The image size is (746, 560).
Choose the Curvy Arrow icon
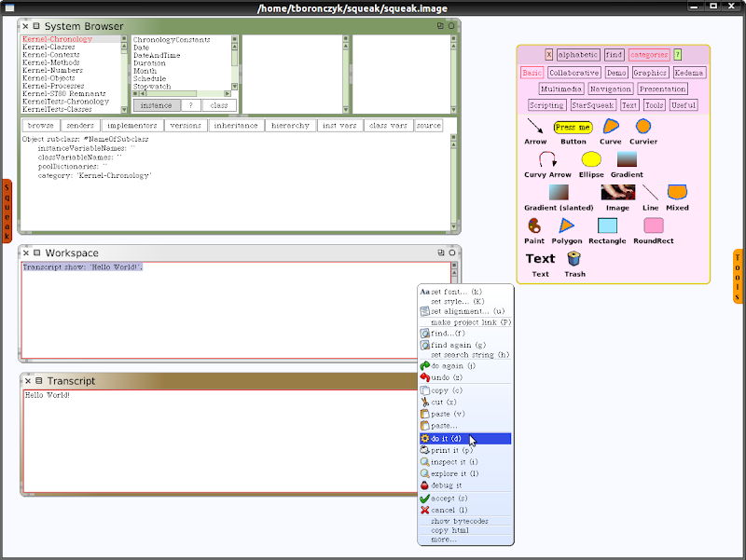tap(547, 159)
